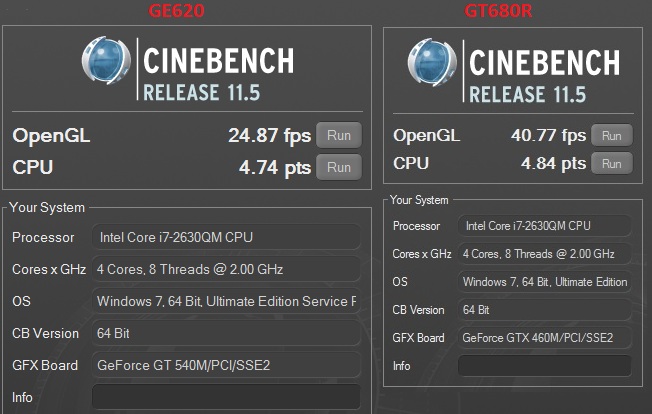Viewport: 652px width, 414px height.
Task: Run the CPU test in GE620 panel
Action: tap(339, 167)
